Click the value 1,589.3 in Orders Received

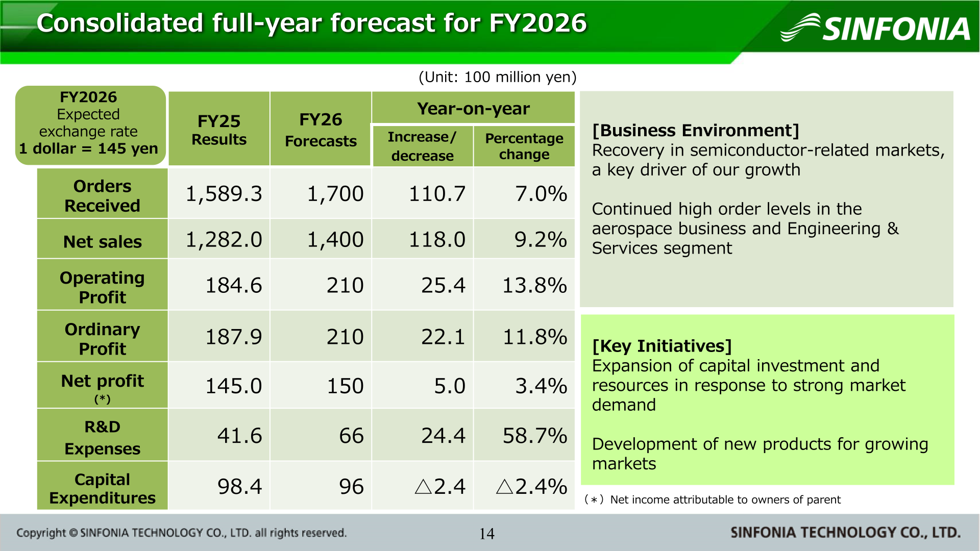[x=224, y=194]
